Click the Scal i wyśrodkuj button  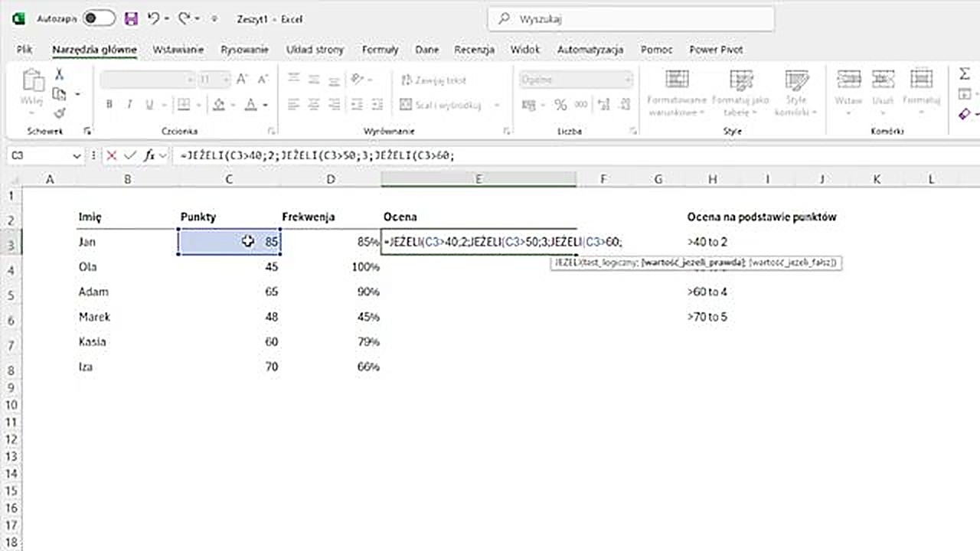[441, 105]
